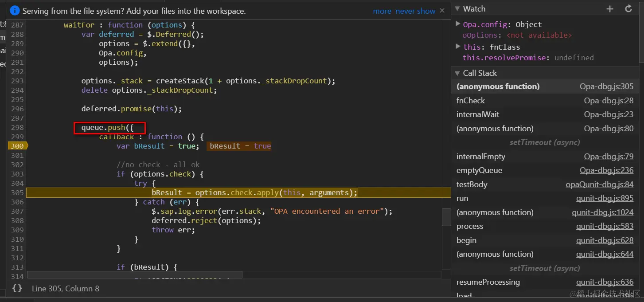Screen dimensions: 644x302
Task: Select anonymous function frame at qunit-dbg.js:1024
Action: click(545, 212)
